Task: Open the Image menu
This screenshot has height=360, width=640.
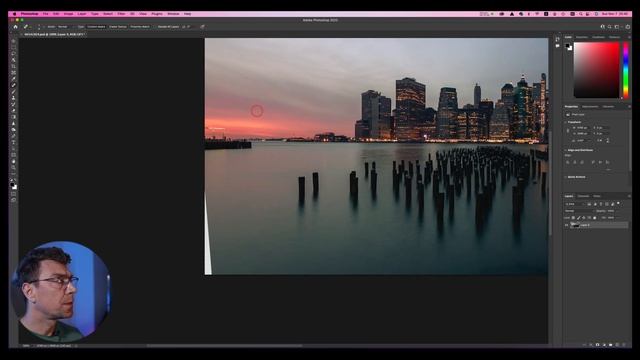Action: click(x=68, y=14)
